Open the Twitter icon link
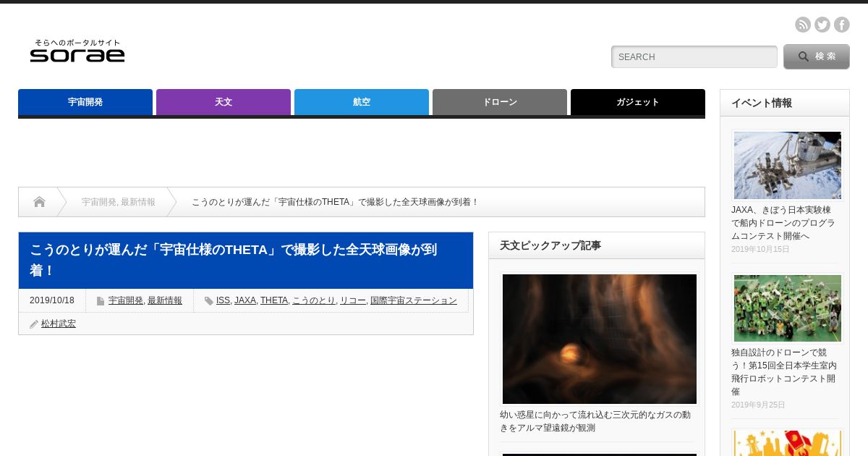This screenshot has width=868, height=456. point(822,25)
